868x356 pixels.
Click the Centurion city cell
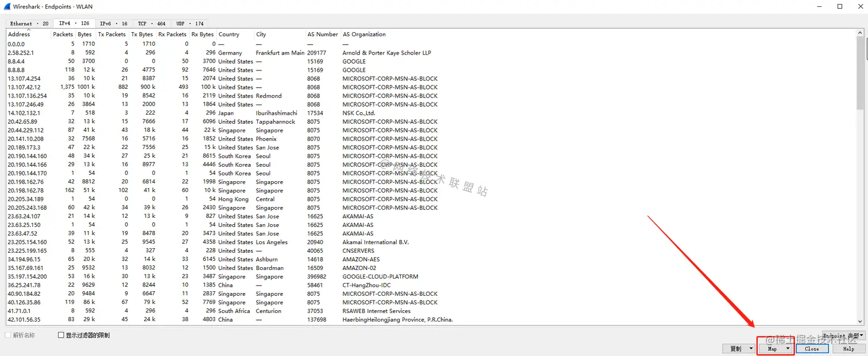(x=268, y=311)
